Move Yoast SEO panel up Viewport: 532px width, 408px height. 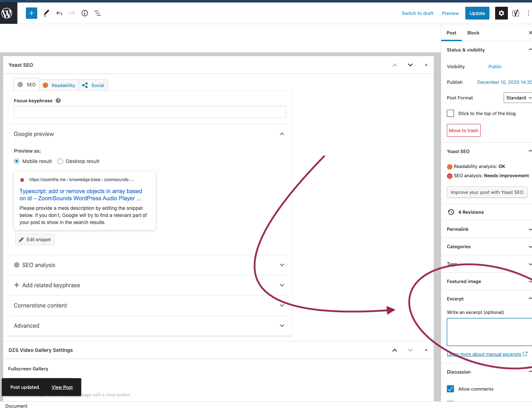coord(395,65)
